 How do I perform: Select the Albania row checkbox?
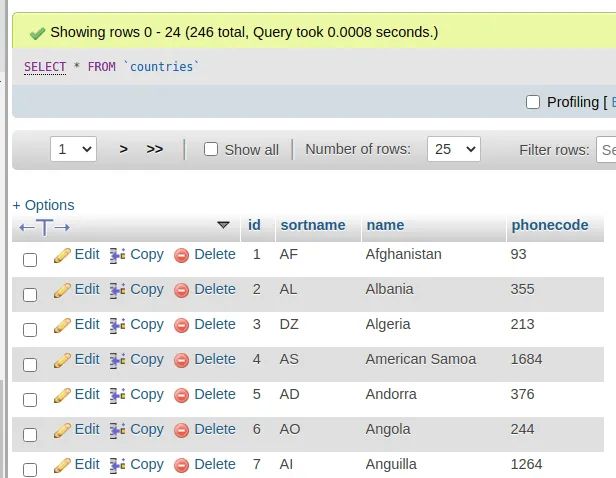coord(30,295)
